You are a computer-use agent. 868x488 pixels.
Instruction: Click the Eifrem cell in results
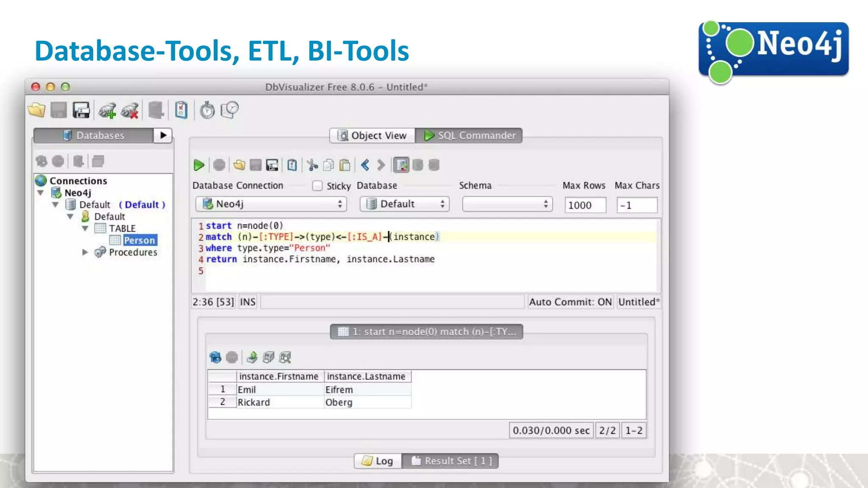(x=367, y=390)
